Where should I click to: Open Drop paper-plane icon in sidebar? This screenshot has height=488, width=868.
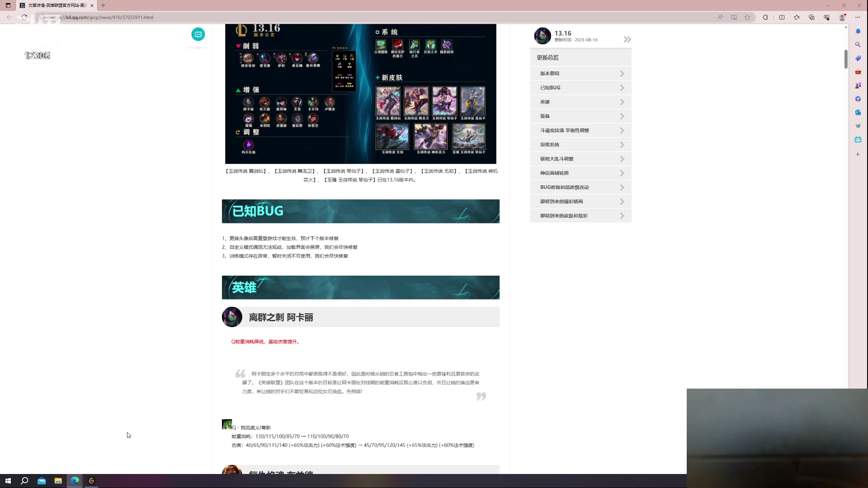click(x=858, y=126)
